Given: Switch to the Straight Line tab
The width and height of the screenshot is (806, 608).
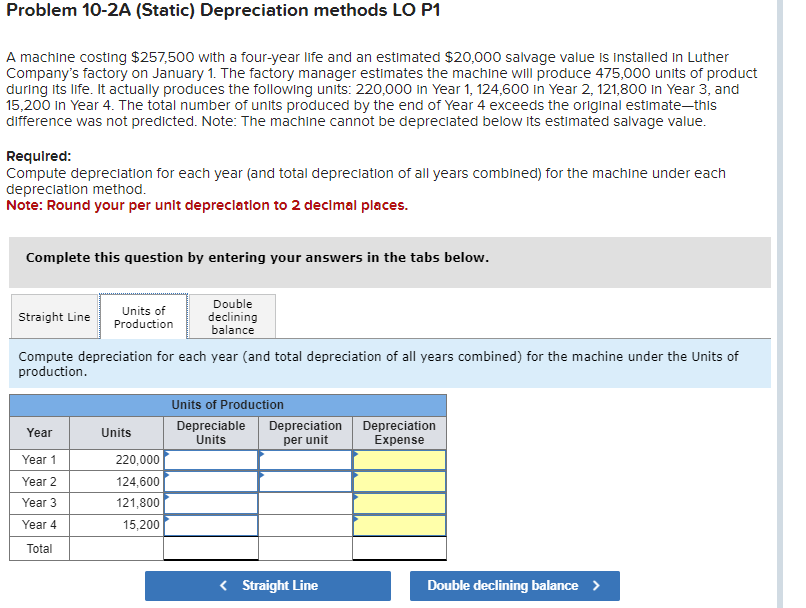Looking at the screenshot, I should (54, 316).
